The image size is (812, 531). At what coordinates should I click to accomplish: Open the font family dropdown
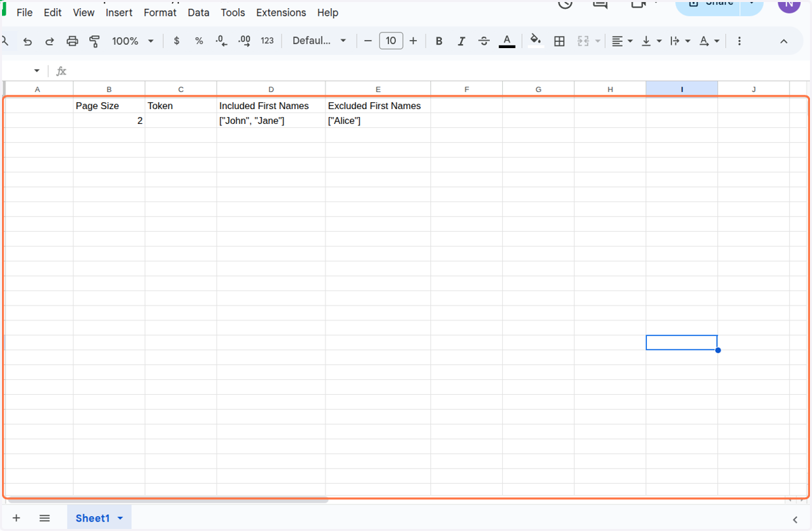[319, 41]
